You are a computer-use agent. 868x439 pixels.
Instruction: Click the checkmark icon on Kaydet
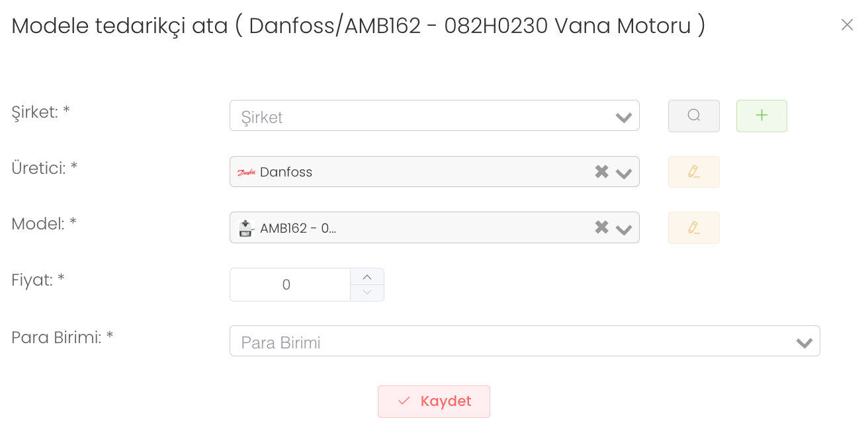[x=404, y=401]
